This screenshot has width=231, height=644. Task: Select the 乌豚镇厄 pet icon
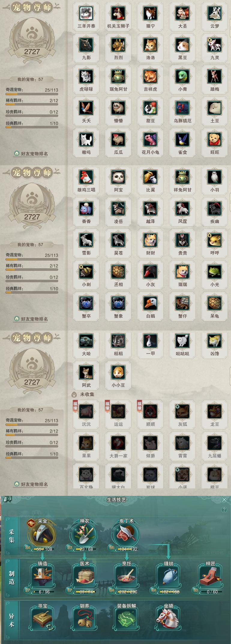182,108
